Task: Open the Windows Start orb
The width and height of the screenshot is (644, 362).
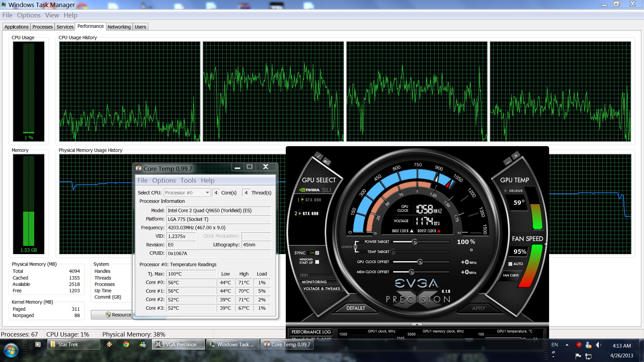Action: click(x=11, y=351)
